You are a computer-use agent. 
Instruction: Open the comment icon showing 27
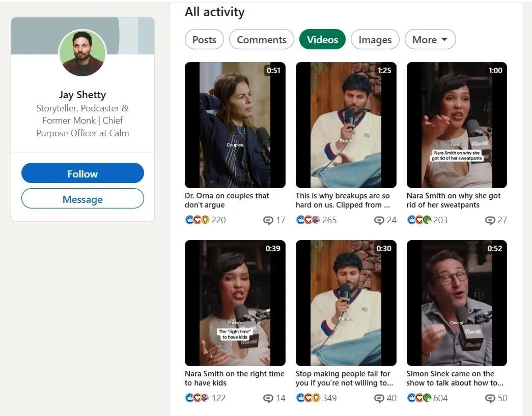[490, 220]
